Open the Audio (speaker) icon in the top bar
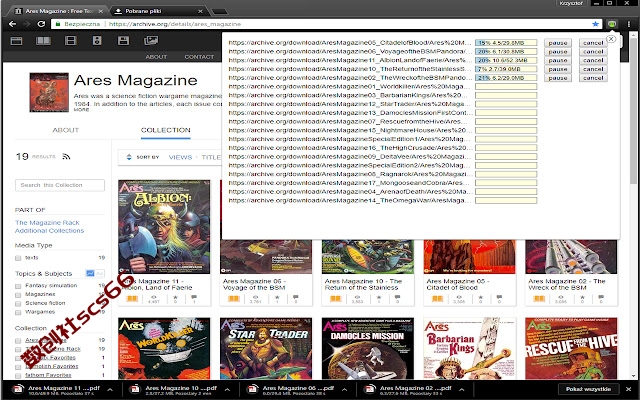 97,40
